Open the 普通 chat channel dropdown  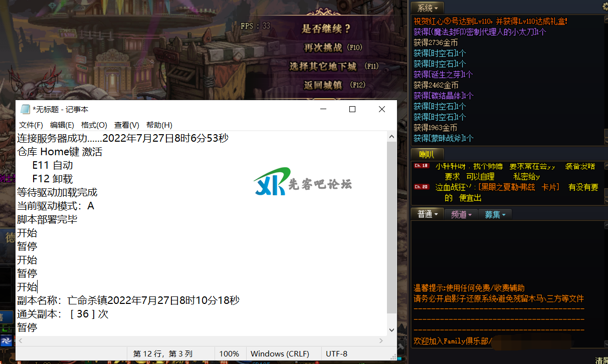coord(427,214)
